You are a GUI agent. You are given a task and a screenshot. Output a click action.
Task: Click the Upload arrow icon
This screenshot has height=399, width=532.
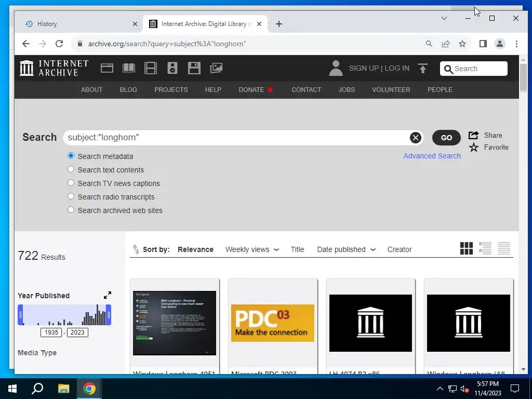pos(423,69)
